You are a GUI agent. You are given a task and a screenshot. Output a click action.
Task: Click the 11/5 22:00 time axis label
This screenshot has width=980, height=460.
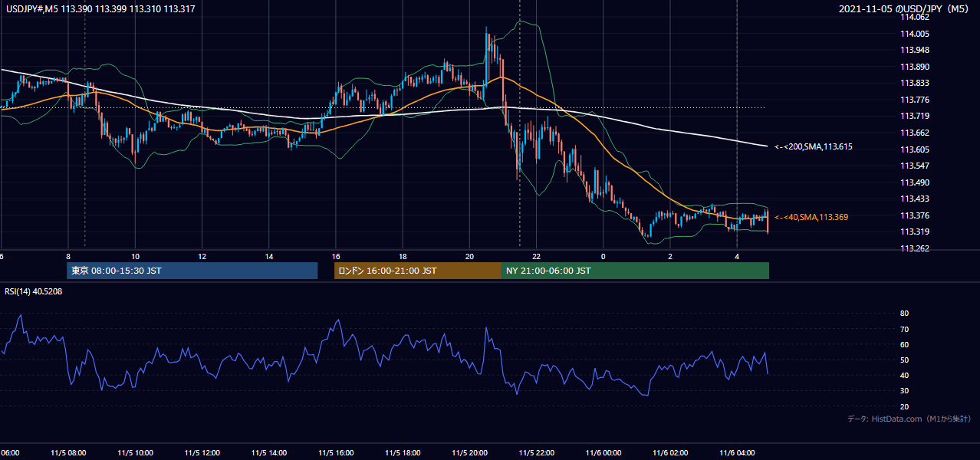536,452
